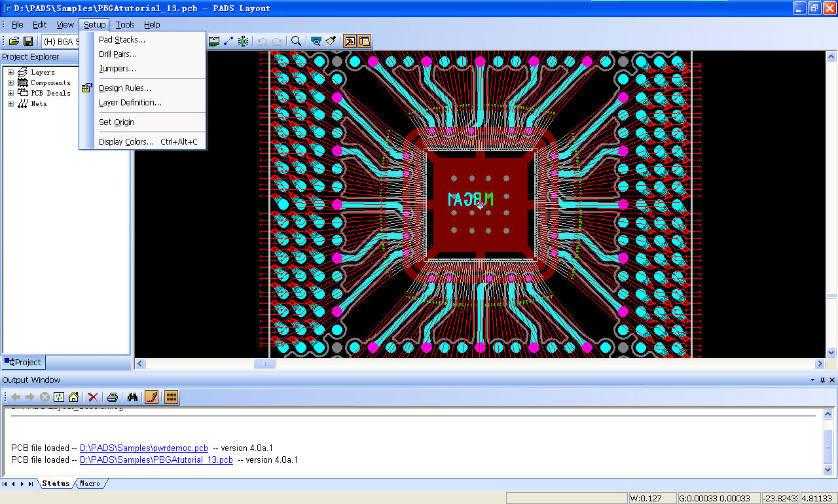Pin the Output Window with pushpin icon
The width and height of the screenshot is (838, 504).
click(x=823, y=380)
